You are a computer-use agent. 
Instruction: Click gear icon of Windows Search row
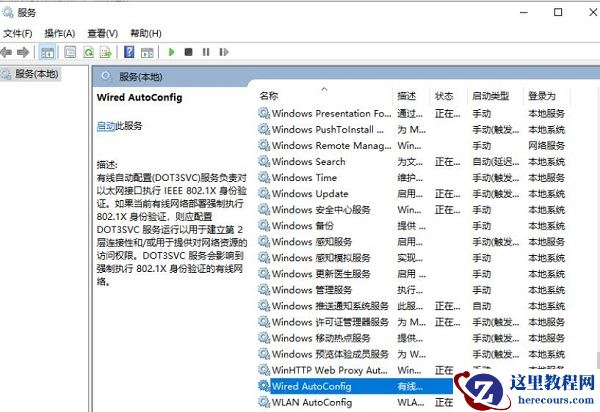[x=264, y=161]
